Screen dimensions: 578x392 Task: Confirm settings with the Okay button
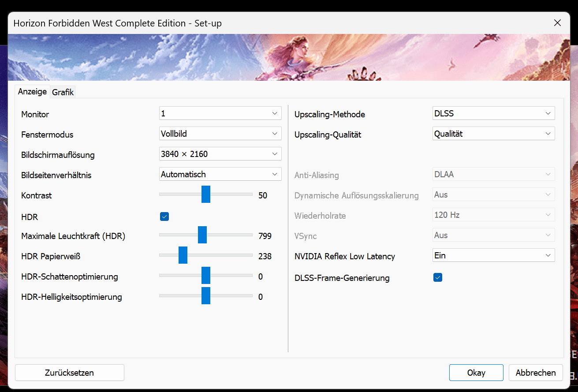(476, 373)
